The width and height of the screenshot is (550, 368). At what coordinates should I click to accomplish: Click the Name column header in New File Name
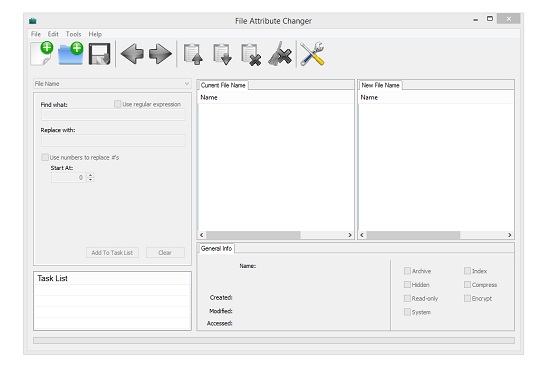pos(436,98)
